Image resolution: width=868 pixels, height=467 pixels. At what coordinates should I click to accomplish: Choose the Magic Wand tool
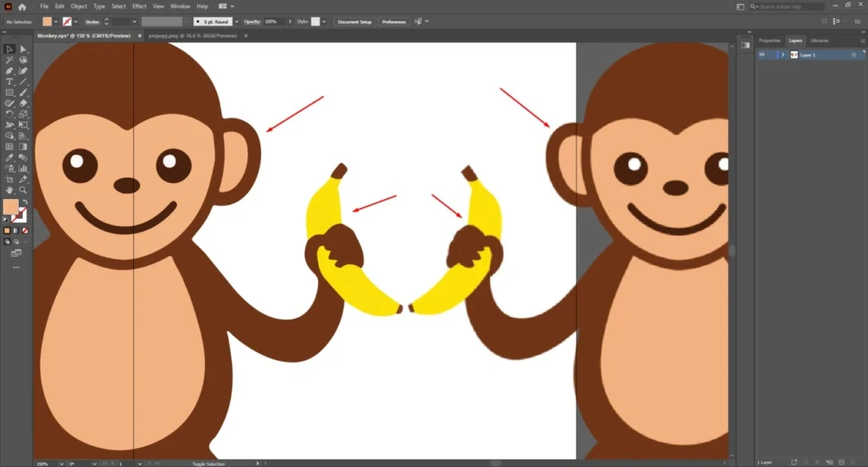click(9, 60)
